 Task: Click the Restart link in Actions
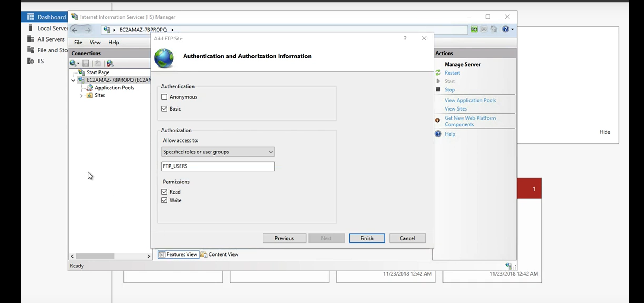pyautogui.click(x=452, y=73)
